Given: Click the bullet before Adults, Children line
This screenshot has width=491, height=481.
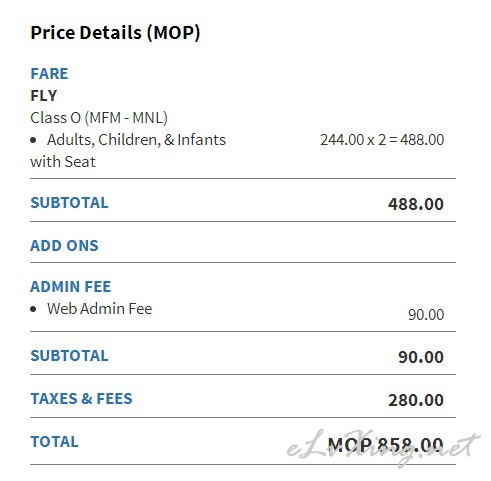Looking at the screenshot, I should (x=33, y=140).
